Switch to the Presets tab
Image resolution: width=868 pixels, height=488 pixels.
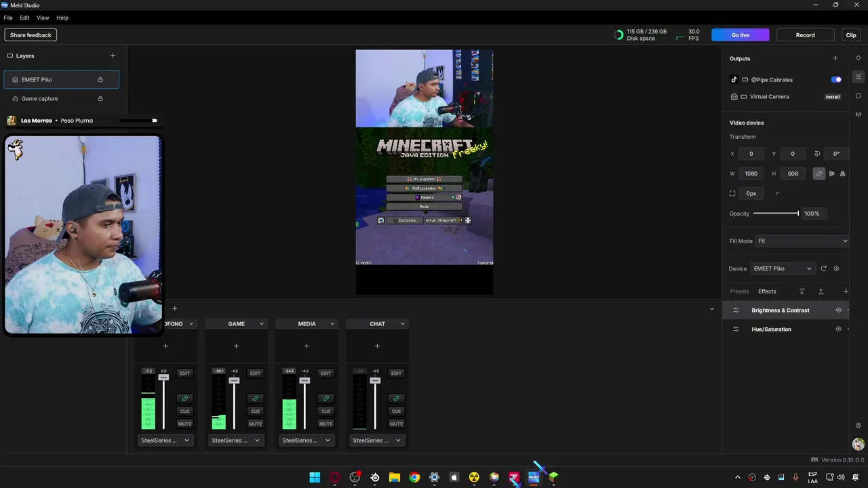point(739,291)
